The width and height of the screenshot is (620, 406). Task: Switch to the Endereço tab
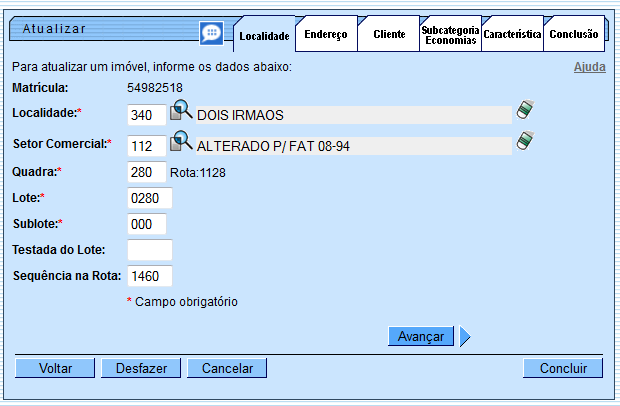tap(325, 34)
